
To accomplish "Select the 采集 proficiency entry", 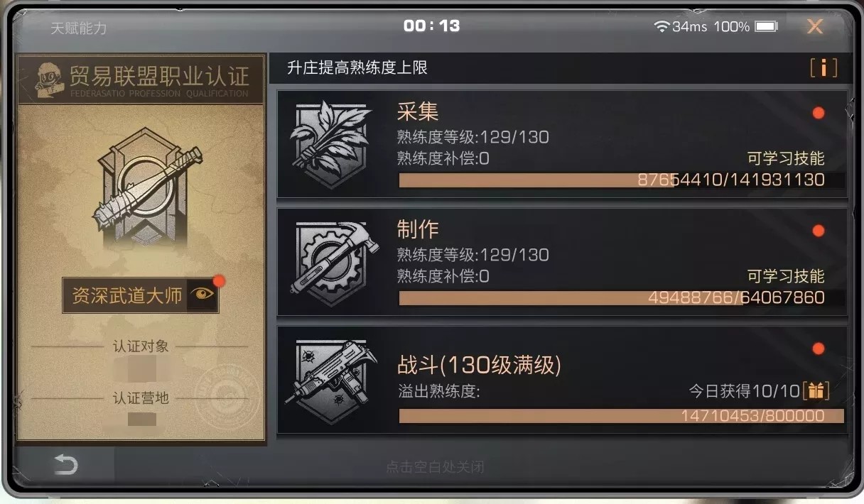I will pyautogui.click(x=561, y=144).
